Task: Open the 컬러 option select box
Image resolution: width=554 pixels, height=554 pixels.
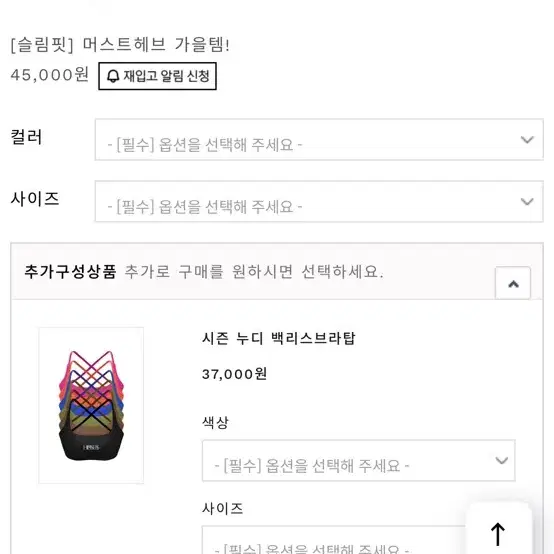Action: point(319,140)
